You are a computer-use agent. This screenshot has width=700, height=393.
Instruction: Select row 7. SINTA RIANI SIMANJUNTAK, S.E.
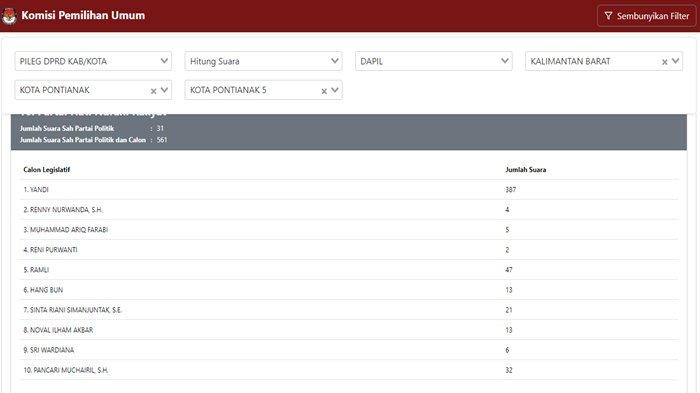[x=349, y=310]
